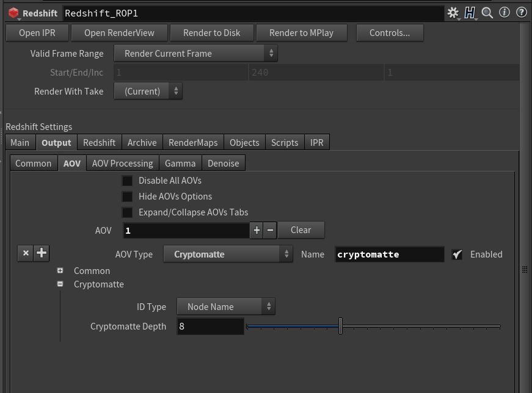The image size is (532, 393).
Task: Open the ID Type Node Name dropdown
Action: pos(226,306)
